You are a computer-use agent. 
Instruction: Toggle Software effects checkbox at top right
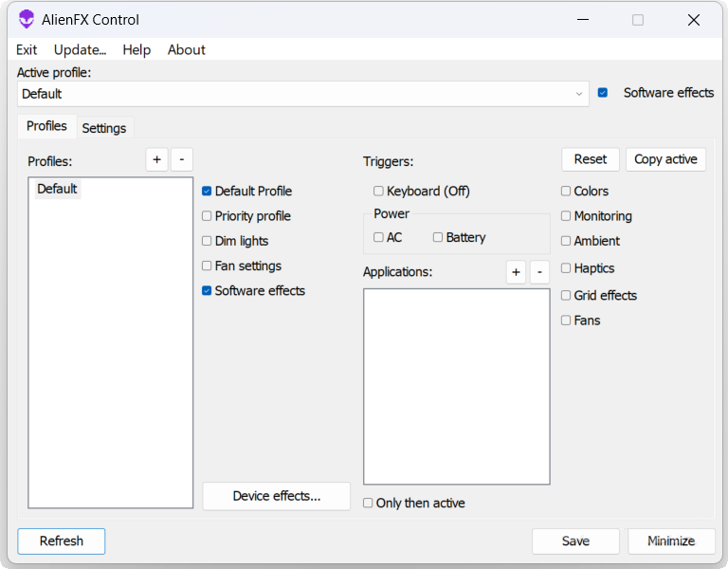(603, 93)
